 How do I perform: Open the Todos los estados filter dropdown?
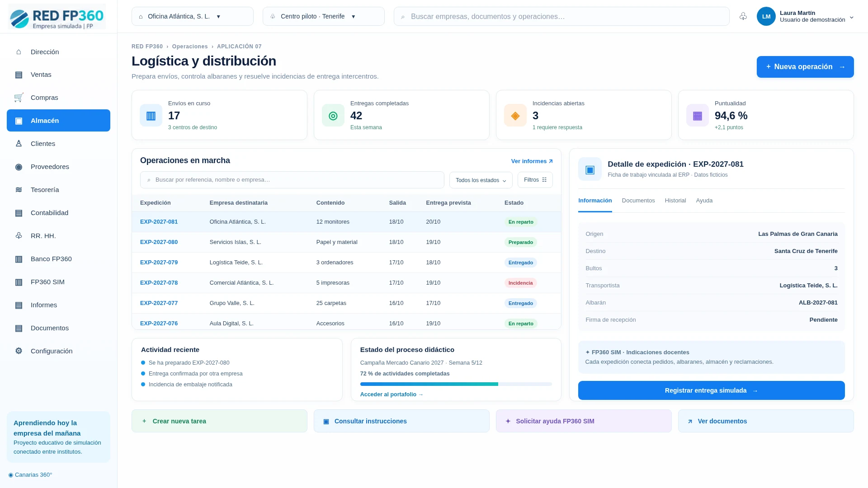[481, 180]
